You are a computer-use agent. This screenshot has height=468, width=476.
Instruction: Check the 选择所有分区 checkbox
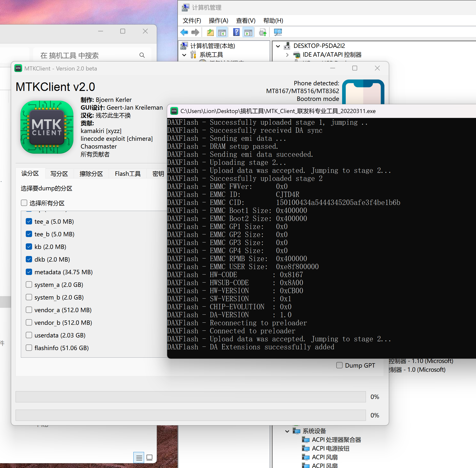(24, 203)
